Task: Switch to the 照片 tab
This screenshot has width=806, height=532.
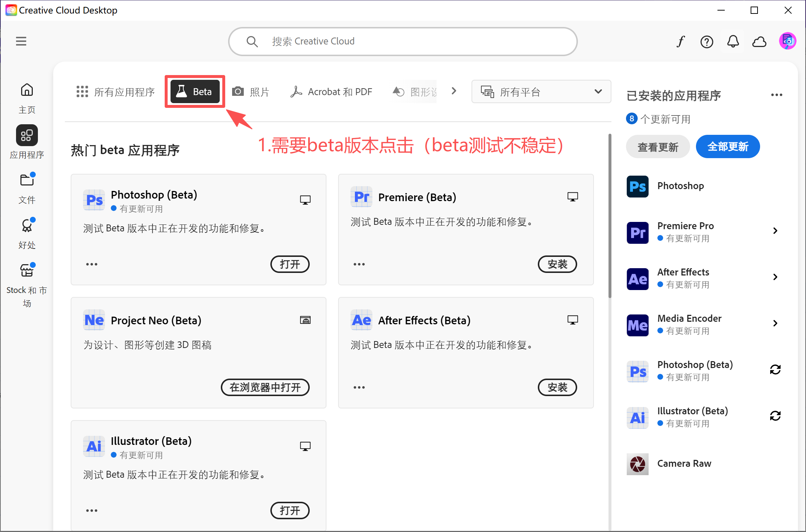Action: point(250,91)
